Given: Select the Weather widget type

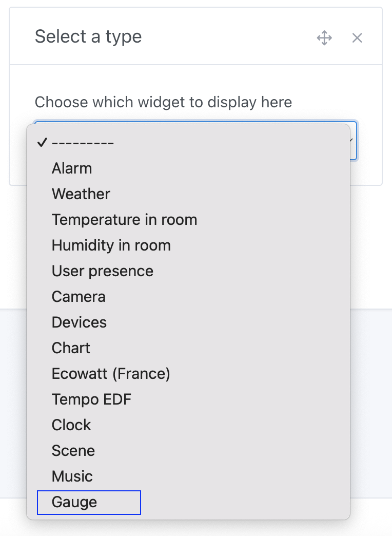Looking at the screenshot, I should pyautogui.click(x=81, y=194).
